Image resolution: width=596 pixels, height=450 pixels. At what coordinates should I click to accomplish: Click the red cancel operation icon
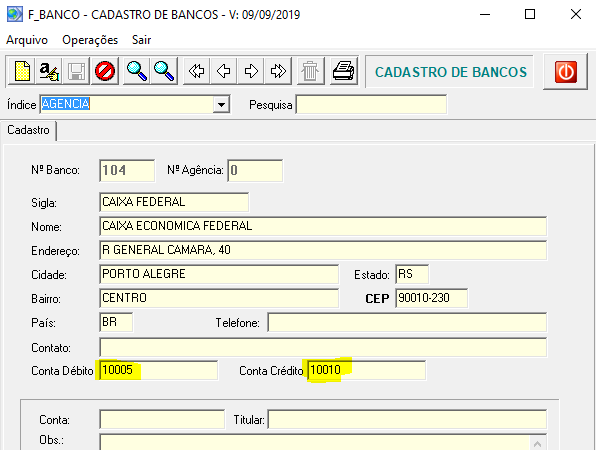[105, 71]
